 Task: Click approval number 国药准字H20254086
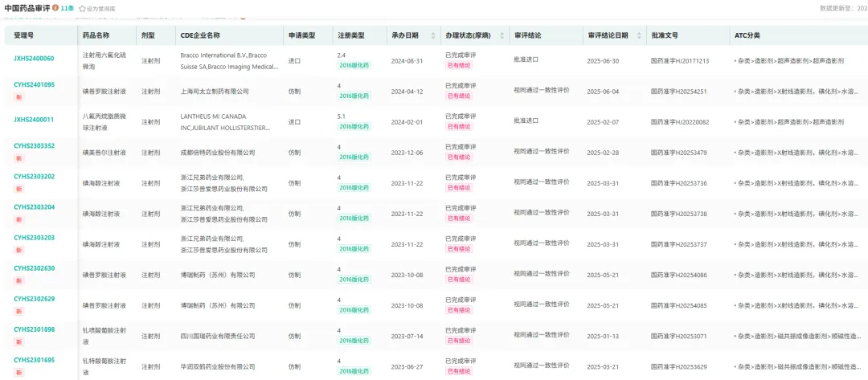[x=678, y=274]
